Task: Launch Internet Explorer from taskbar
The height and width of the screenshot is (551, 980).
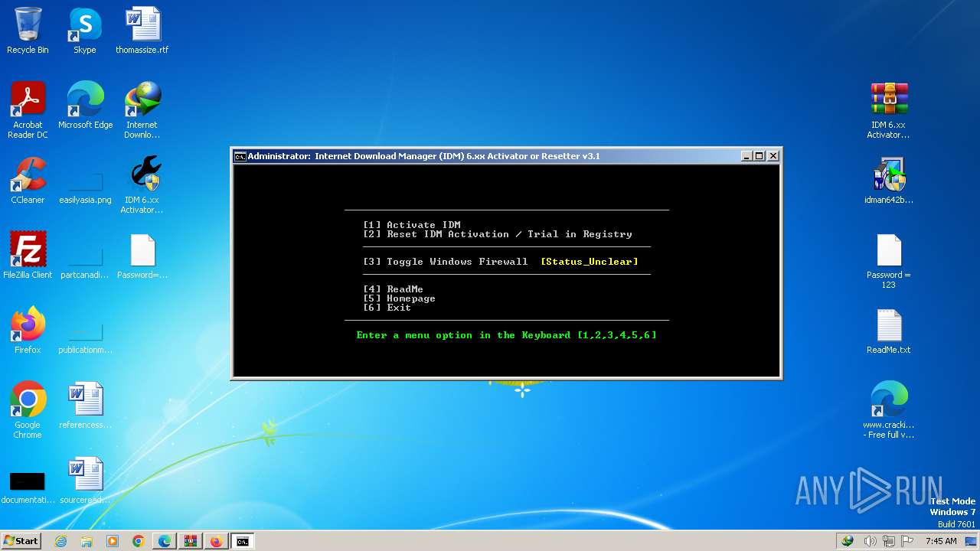Action: click(60, 541)
